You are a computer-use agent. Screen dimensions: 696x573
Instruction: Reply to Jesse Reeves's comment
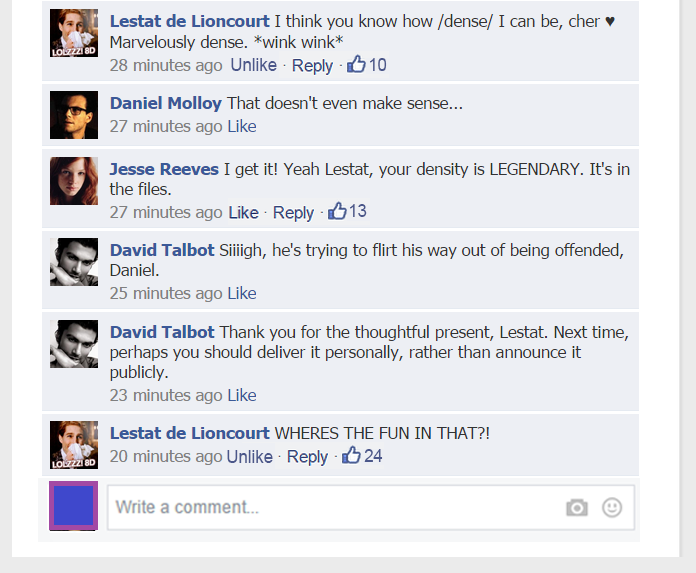pos(293,212)
